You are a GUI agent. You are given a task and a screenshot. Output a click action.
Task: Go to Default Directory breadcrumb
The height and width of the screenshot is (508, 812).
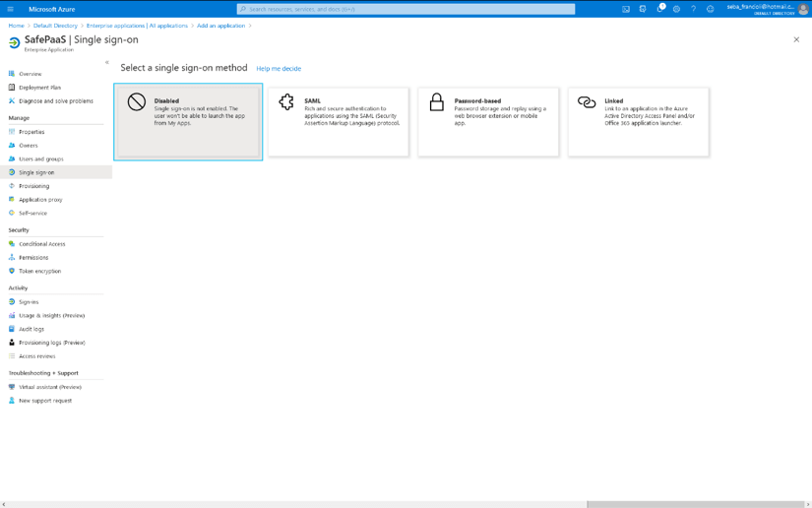click(55, 26)
